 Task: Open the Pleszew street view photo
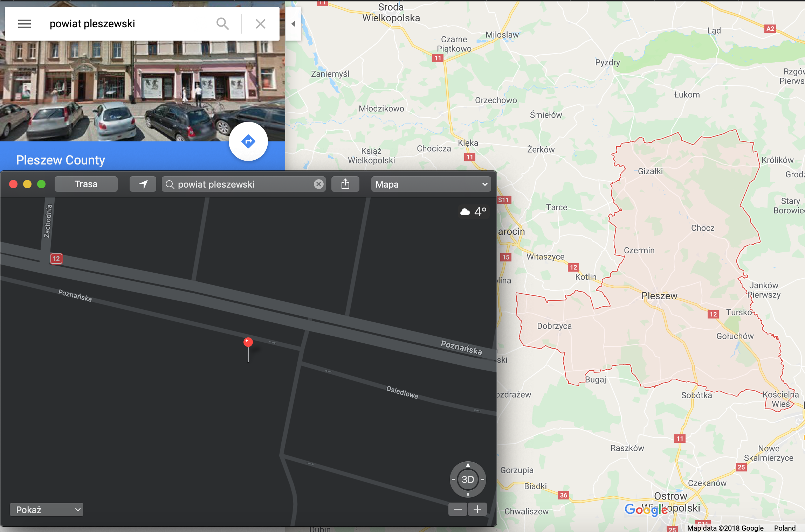[x=143, y=91]
